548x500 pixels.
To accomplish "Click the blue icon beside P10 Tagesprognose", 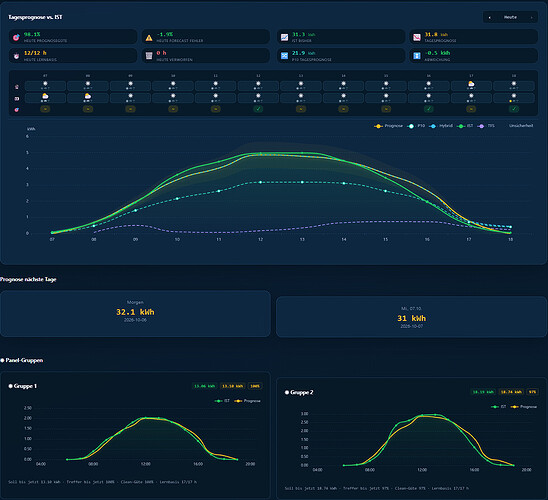I will (284, 56).
